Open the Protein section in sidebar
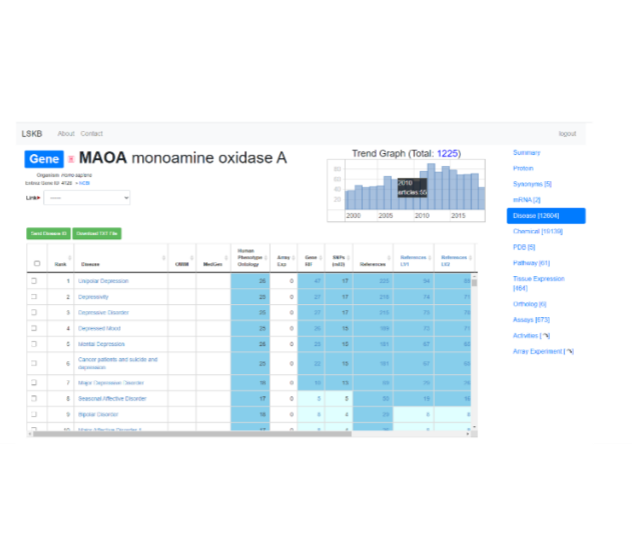The height and width of the screenshot is (539, 632). pos(523,168)
